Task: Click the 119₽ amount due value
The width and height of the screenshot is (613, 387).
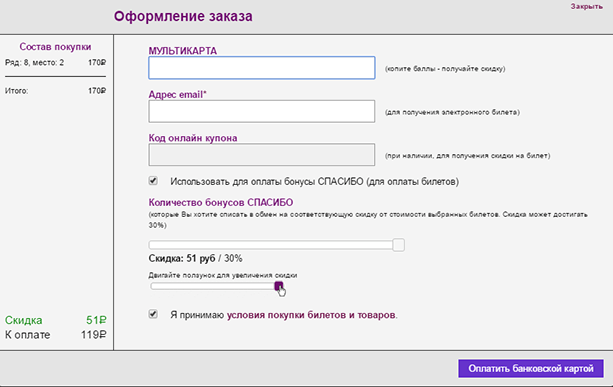Action: [x=93, y=335]
